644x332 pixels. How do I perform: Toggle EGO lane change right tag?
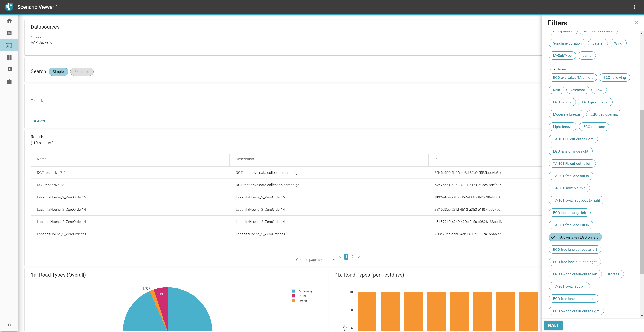coord(571,151)
